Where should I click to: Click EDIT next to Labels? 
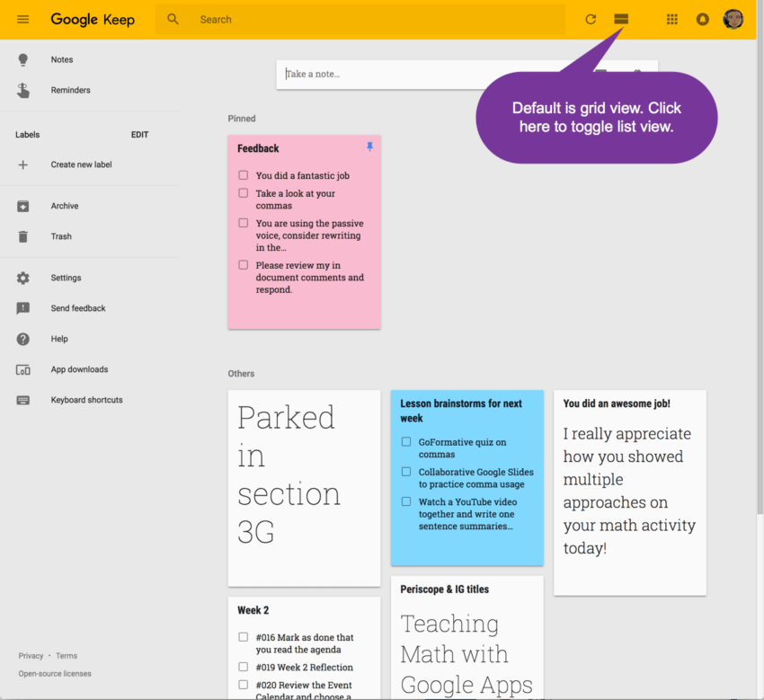tap(139, 135)
